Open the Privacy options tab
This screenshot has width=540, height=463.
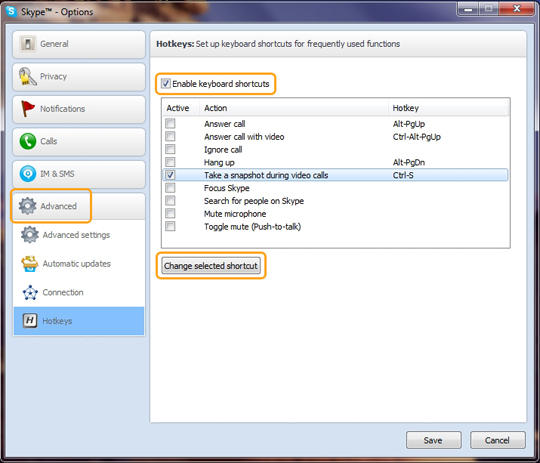coord(79,76)
